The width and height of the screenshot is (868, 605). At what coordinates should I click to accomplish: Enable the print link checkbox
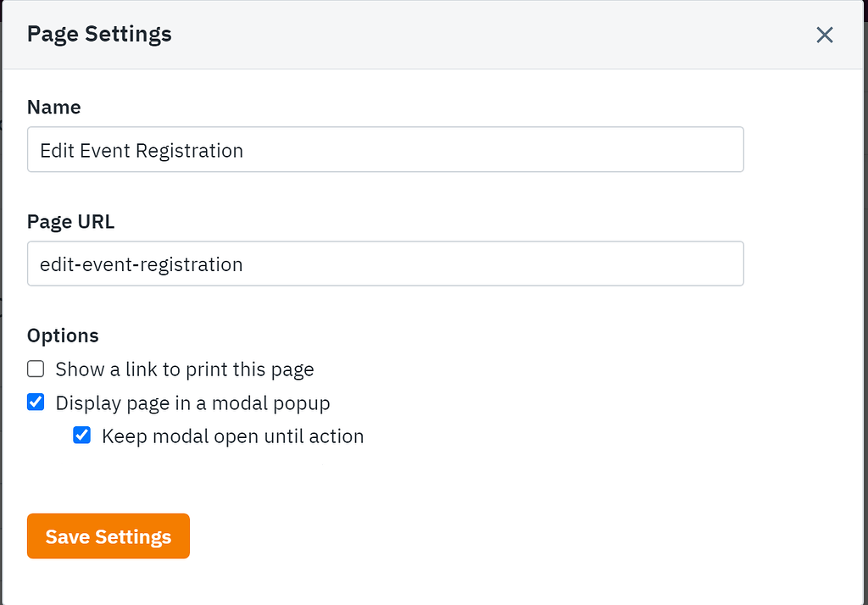point(36,369)
